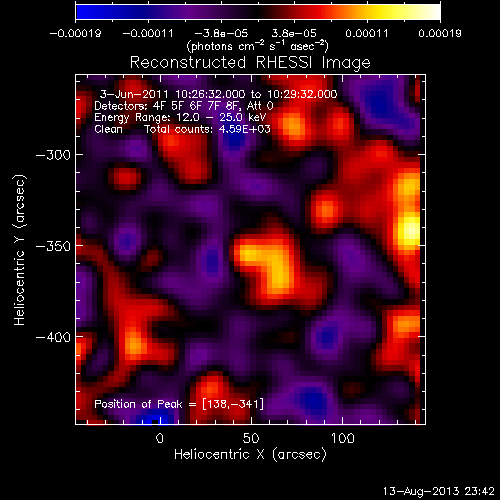
Task: Click the positive '0.00019' colorbar label
Action: (x=440, y=33)
